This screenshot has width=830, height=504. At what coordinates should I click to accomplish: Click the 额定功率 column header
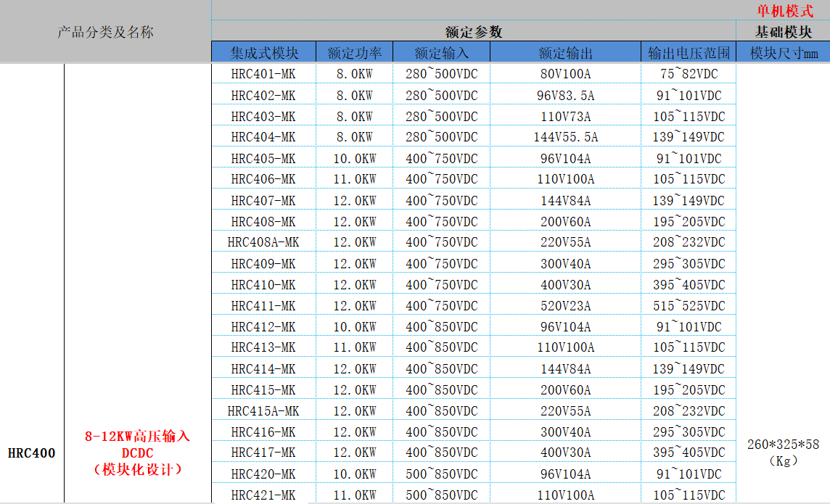pyautogui.click(x=355, y=51)
